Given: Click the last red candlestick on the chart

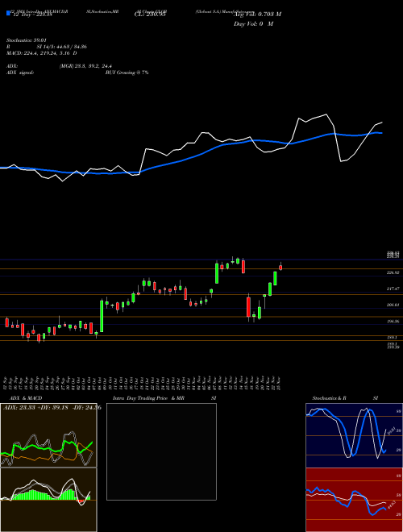Looking at the screenshot, I should pos(280,268).
